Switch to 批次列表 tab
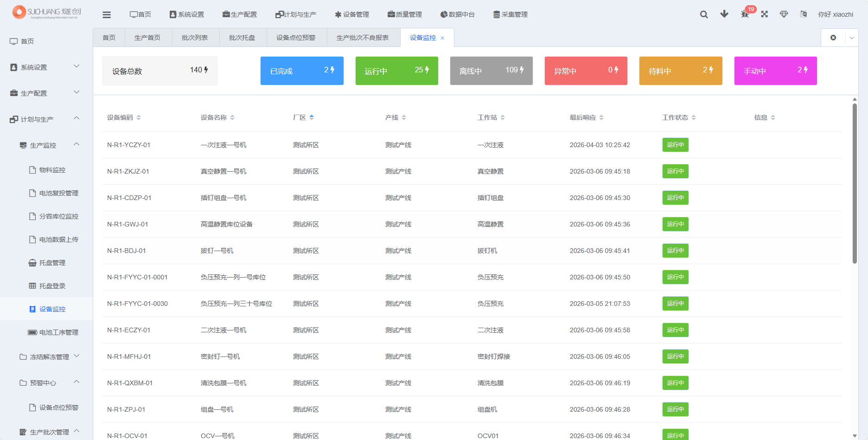The image size is (868, 440). pyautogui.click(x=195, y=38)
